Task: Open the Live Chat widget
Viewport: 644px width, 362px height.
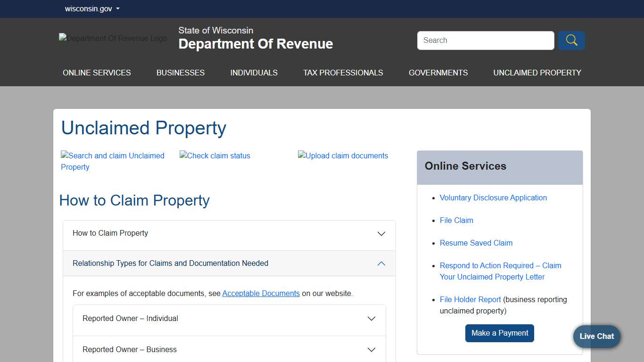Action: point(596,336)
